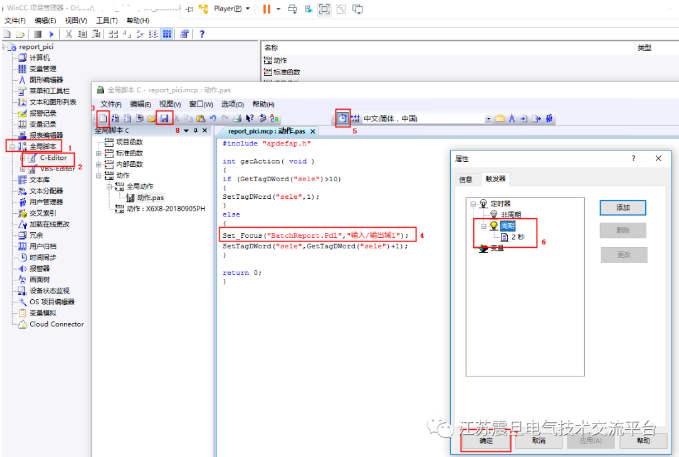Open 窗口(W) menu in Global Script window
The width and height of the screenshot is (679, 457).
(x=201, y=104)
